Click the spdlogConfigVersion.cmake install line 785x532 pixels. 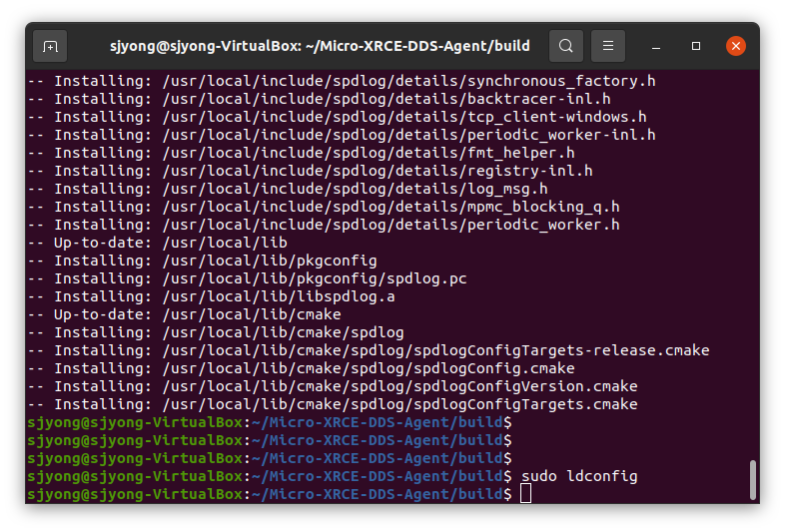point(333,387)
